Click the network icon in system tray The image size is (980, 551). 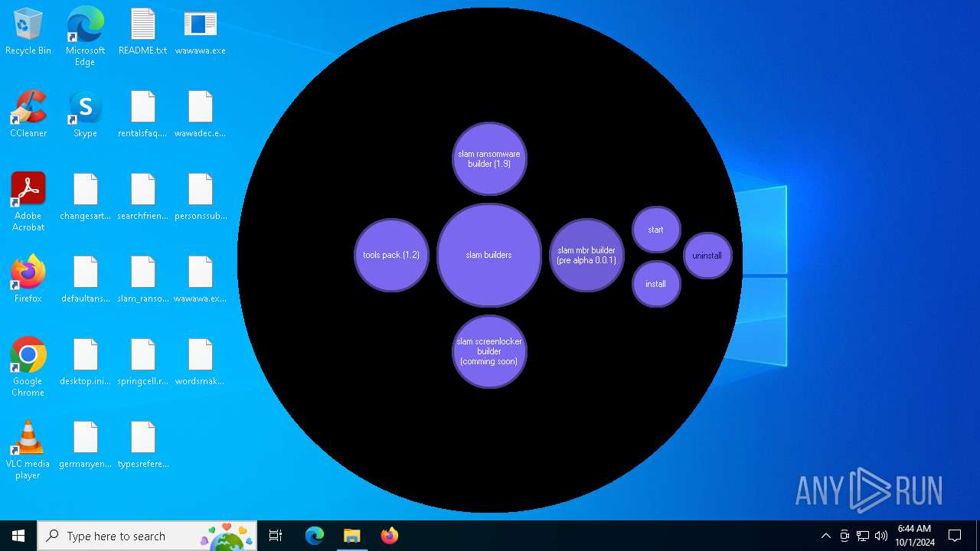pos(863,536)
